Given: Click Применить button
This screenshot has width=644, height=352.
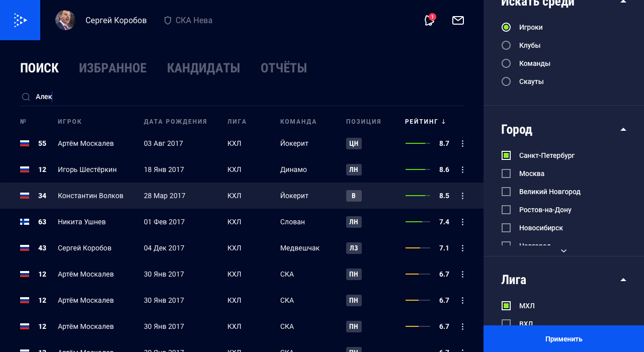Looking at the screenshot, I should [x=563, y=339].
